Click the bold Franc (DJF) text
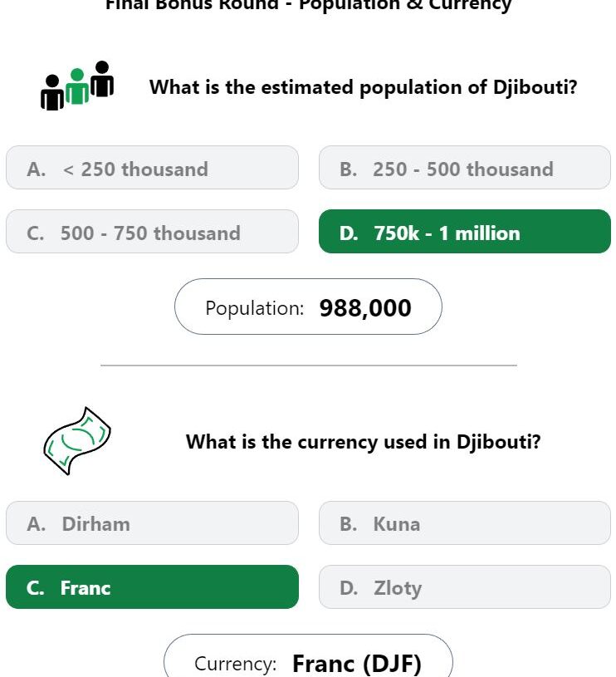 357,664
